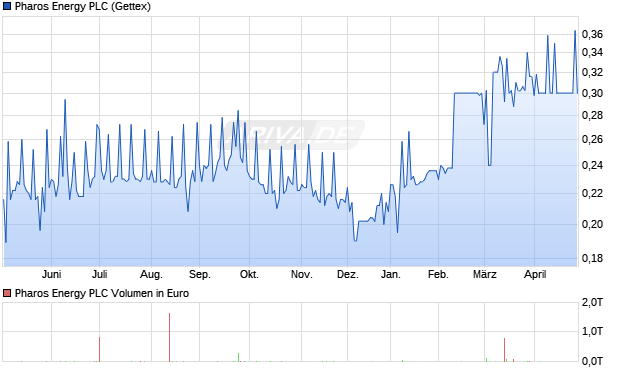Screen dimensions: 620x371
Task: Click the 2,0T volume axis value
Action: pyautogui.click(x=592, y=303)
